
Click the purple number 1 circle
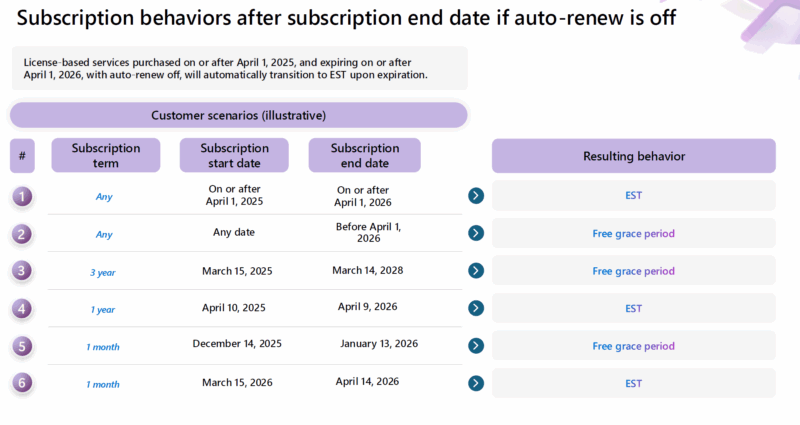click(23, 196)
